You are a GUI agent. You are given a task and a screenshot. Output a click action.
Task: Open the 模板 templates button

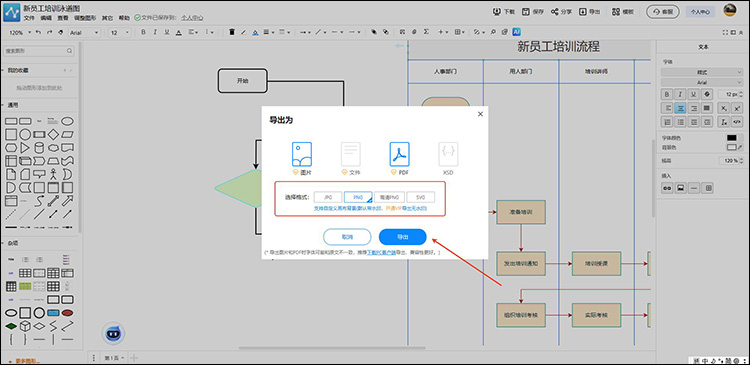[623, 11]
